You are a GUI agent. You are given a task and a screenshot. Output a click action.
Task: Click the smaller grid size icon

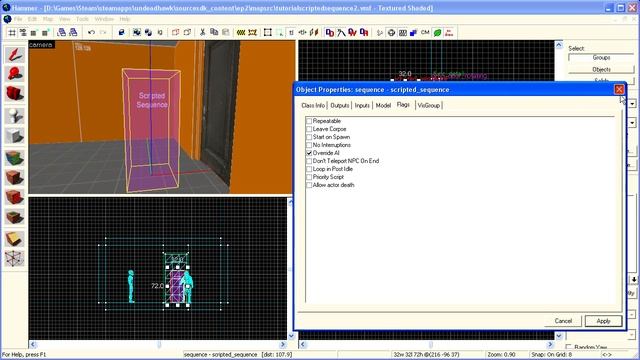point(34,32)
